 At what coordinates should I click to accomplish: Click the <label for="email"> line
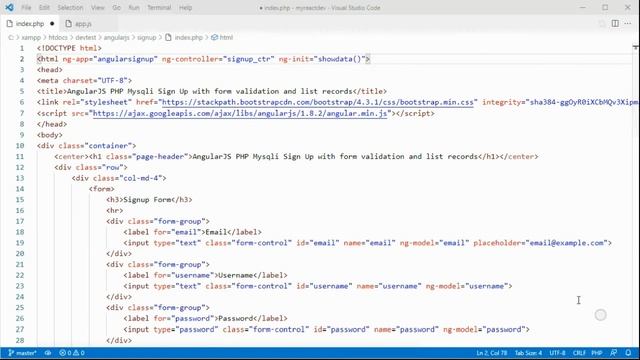point(192,232)
